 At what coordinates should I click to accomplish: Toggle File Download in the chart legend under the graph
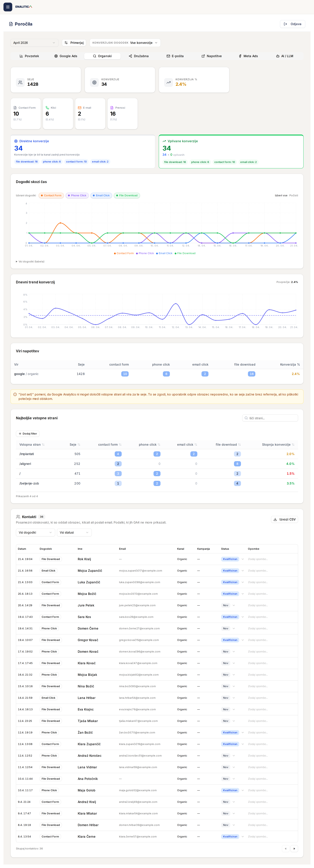click(185, 253)
